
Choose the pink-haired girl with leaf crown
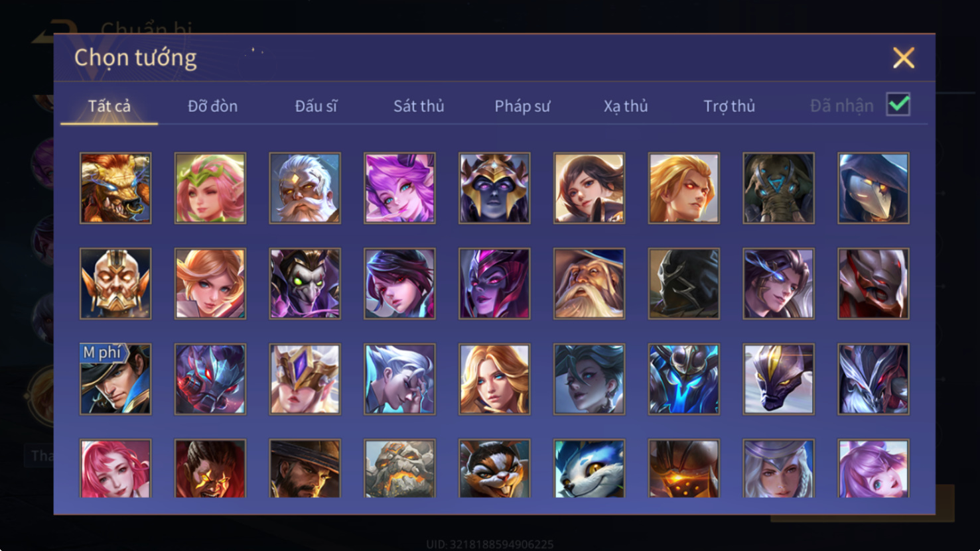coord(210,188)
